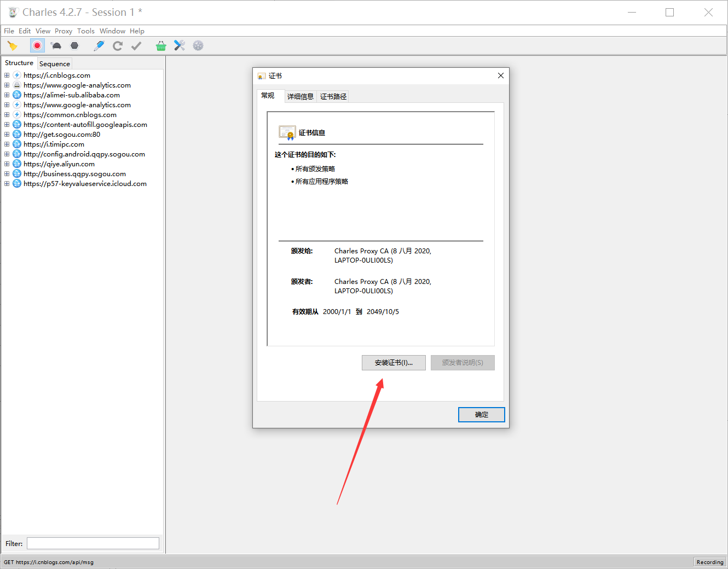Switch to the Sequence tab

55,64
